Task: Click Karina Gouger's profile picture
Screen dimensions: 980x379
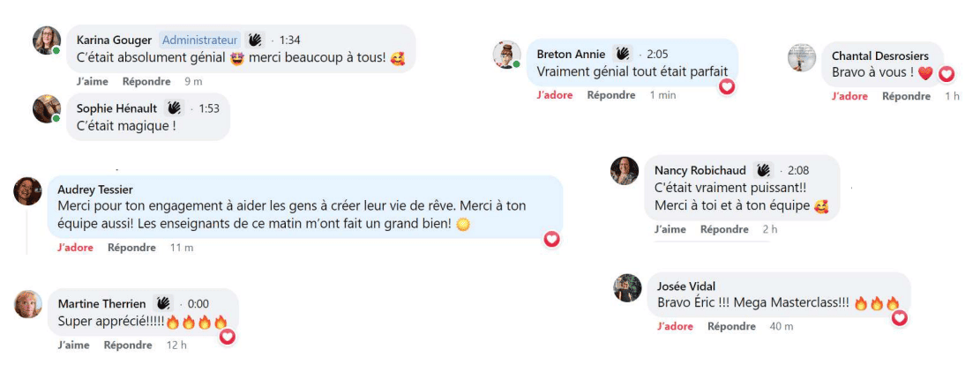Action: pyautogui.click(x=46, y=41)
